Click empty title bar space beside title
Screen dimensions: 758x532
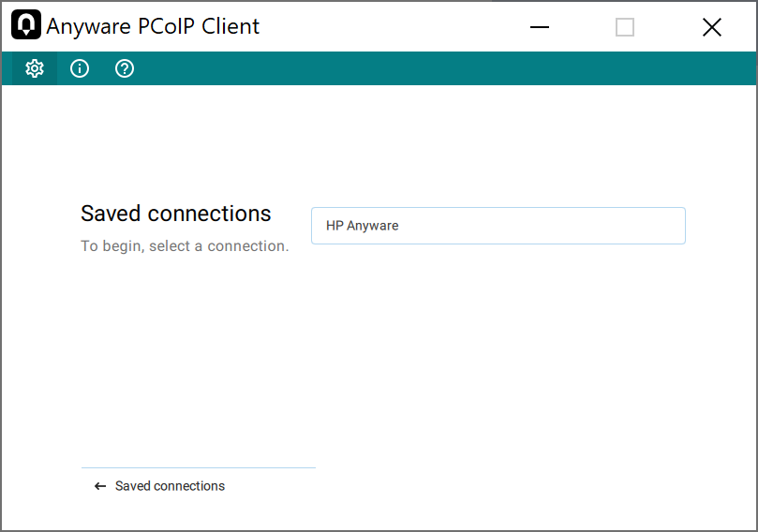coord(394,26)
